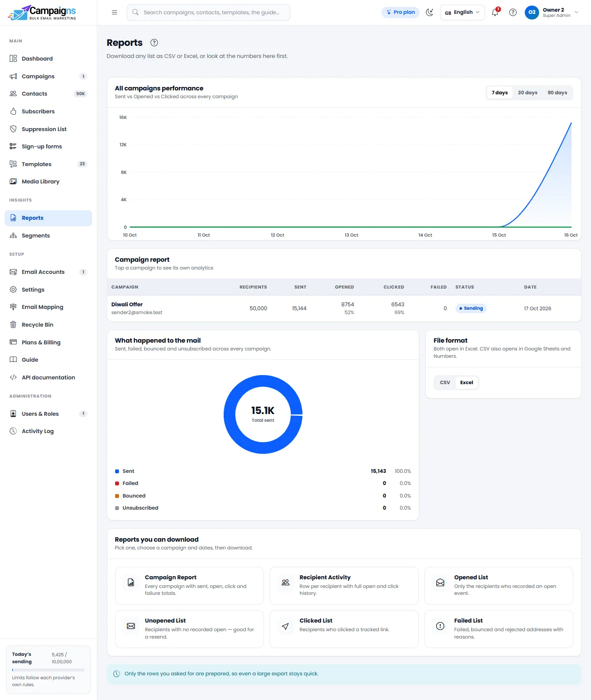
Task: Open the Guide in sidebar
Action: tap(48, 360)
